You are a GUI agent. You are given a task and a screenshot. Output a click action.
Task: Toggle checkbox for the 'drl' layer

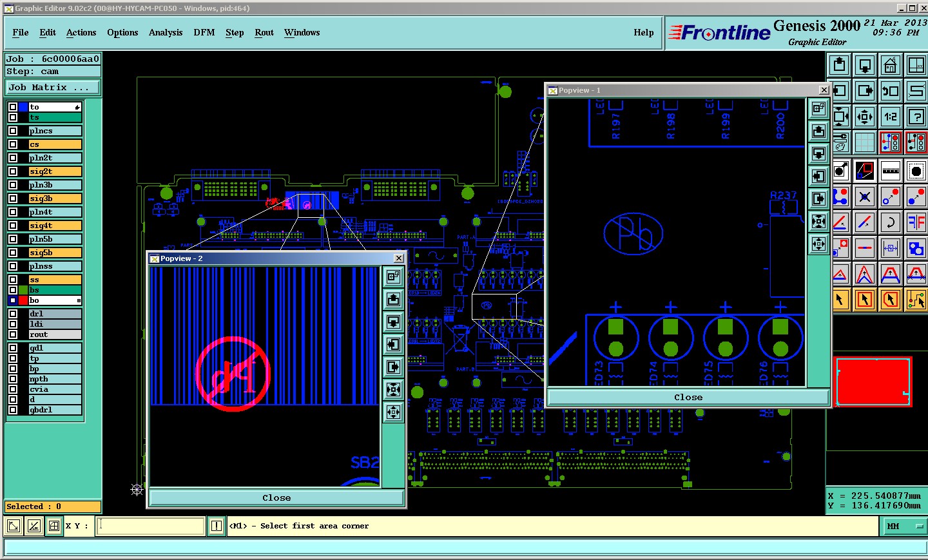click(13, 314)
